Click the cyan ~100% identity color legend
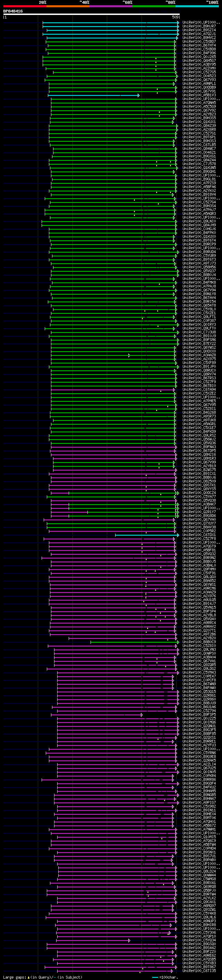 click(197, 6)
